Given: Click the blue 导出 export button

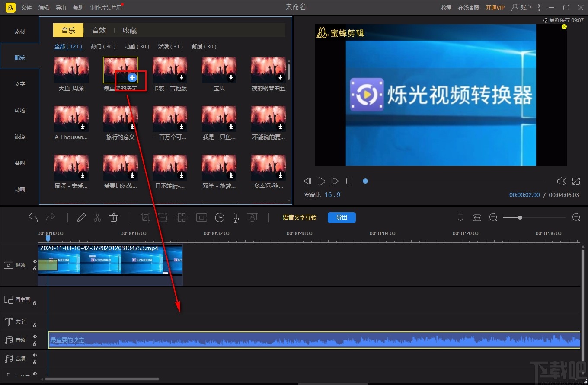Looking at the screenshot, I should [x=342, y=217].
